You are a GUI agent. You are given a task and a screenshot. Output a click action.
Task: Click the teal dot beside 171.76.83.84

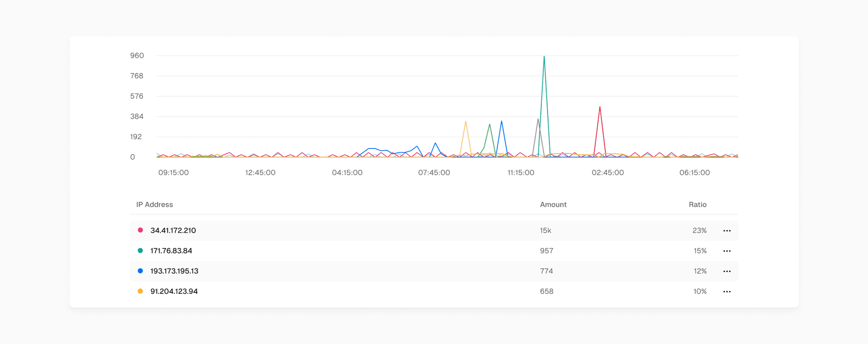pos(140,251)
